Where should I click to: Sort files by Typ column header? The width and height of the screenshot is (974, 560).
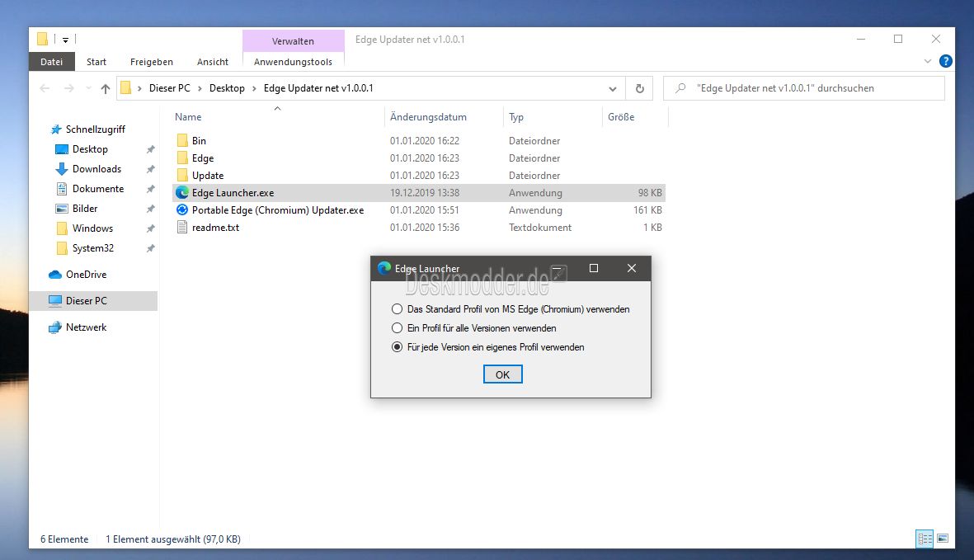pos(516,117)
